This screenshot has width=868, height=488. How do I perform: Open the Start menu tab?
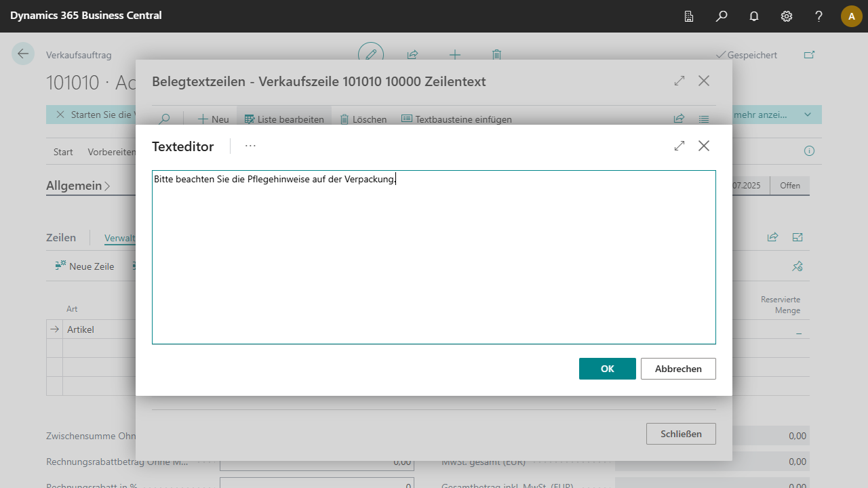[63, 152]
